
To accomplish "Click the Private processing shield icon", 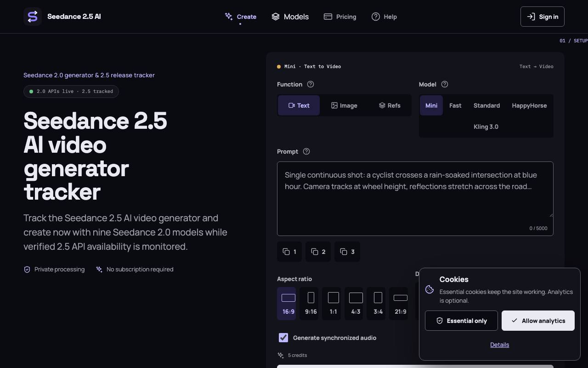I will pos(27,270).
